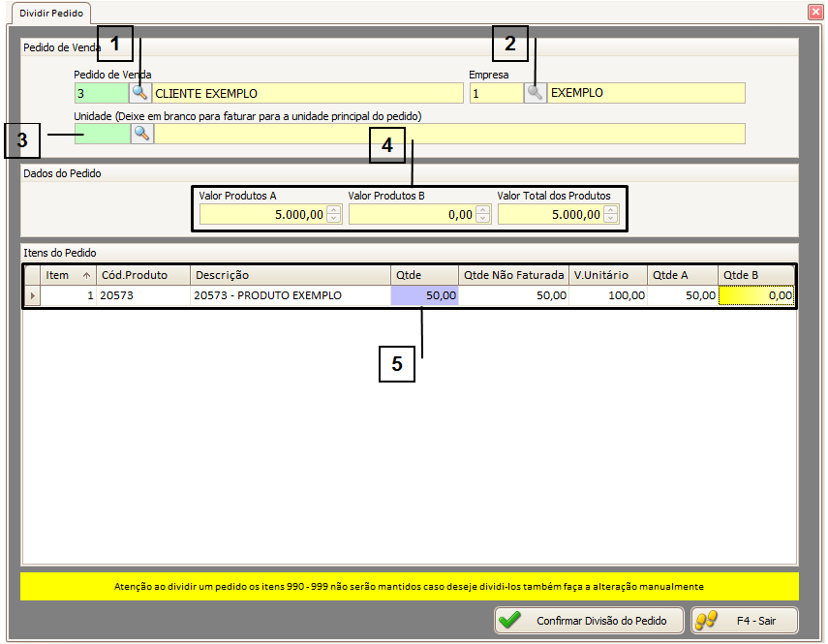Increase Valor Total dos Produtos spinner
This screenshot has width=828, height=644.
click(x=609, y=210)
